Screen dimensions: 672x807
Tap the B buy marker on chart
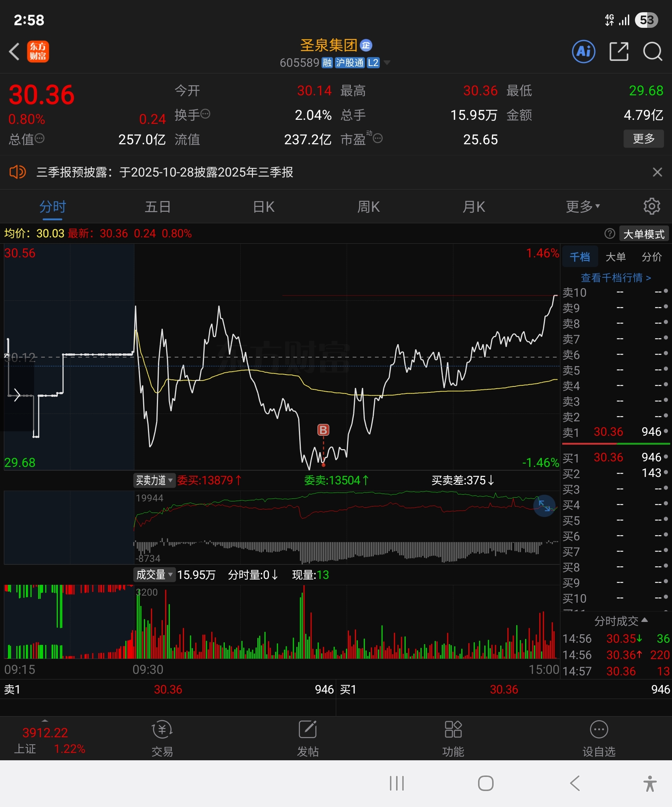point(323,430)
